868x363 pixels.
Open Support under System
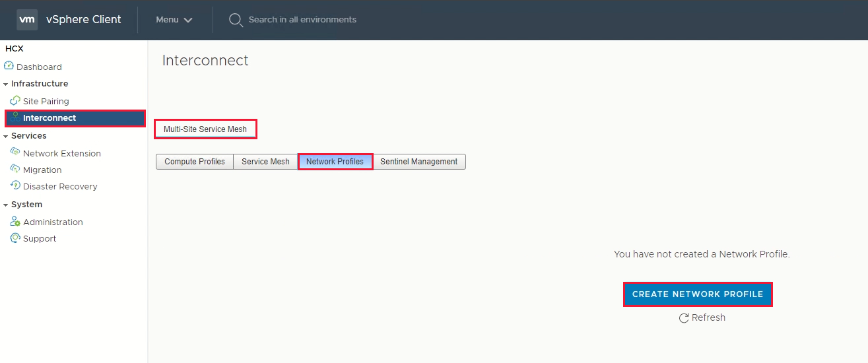point(40,238)
